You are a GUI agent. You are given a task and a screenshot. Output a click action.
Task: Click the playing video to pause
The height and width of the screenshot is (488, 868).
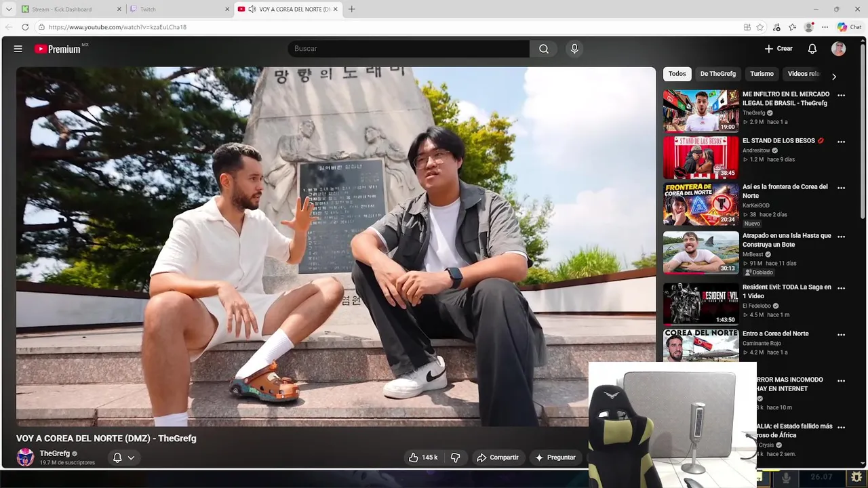pos(336,246)
